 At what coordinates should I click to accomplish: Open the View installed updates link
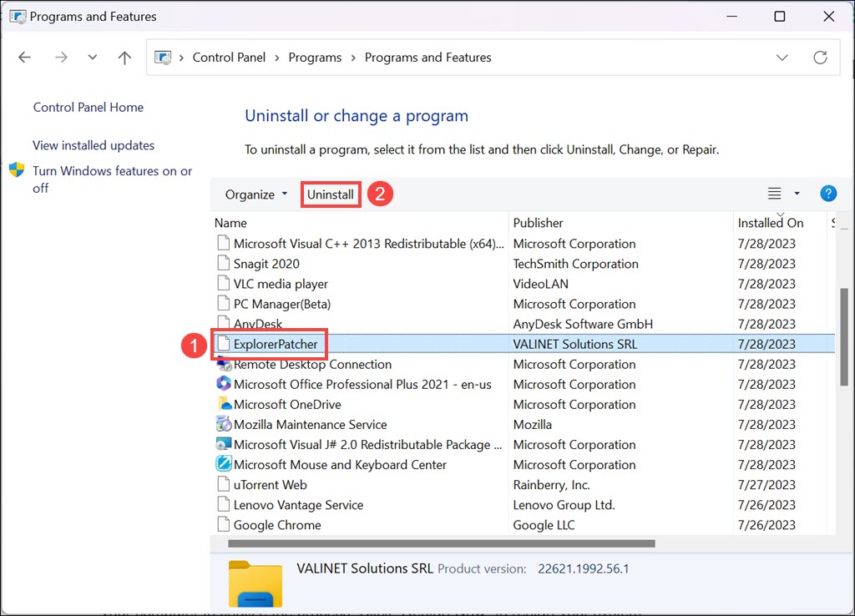[x=94, y=145]
